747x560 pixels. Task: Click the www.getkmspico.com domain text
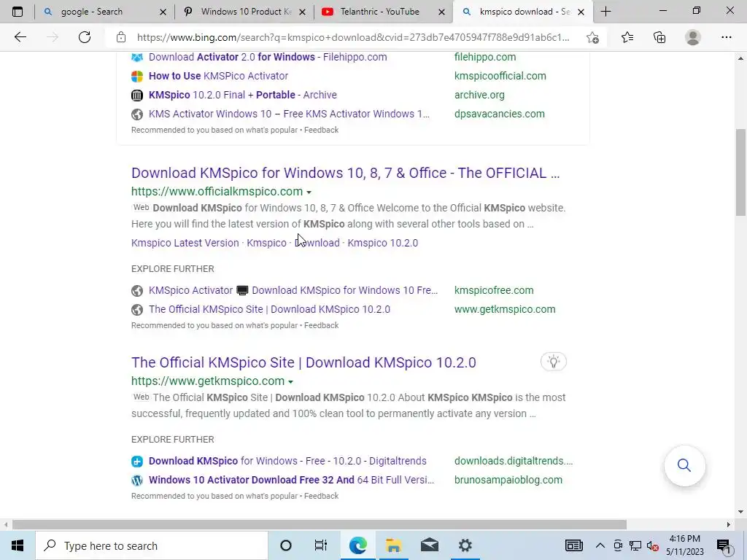click(x=505, y=309)
